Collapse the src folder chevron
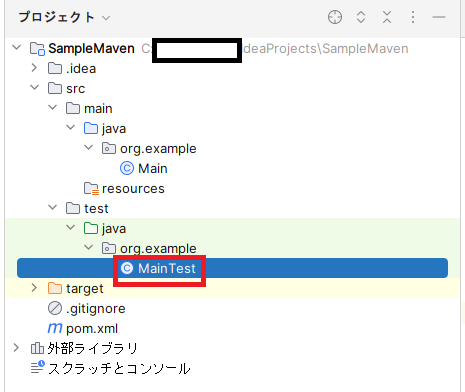 (x=35, y=87)
